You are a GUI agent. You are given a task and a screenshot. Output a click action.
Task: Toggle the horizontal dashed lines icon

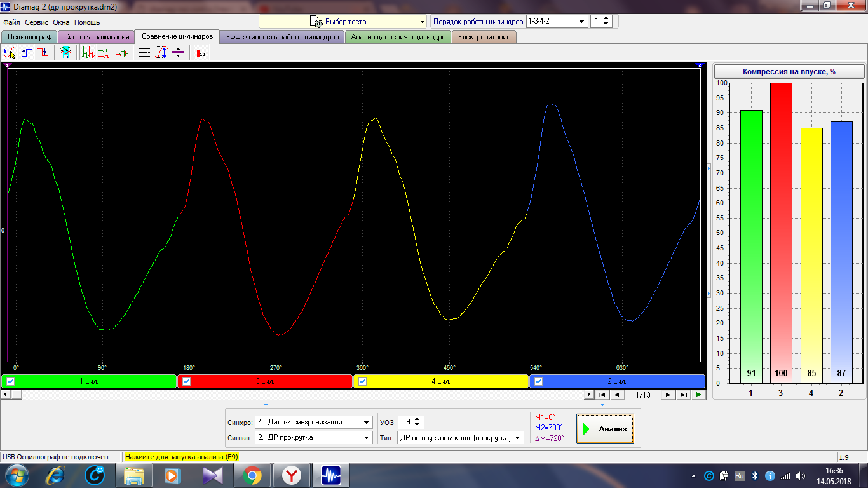[x=144, y=53]
